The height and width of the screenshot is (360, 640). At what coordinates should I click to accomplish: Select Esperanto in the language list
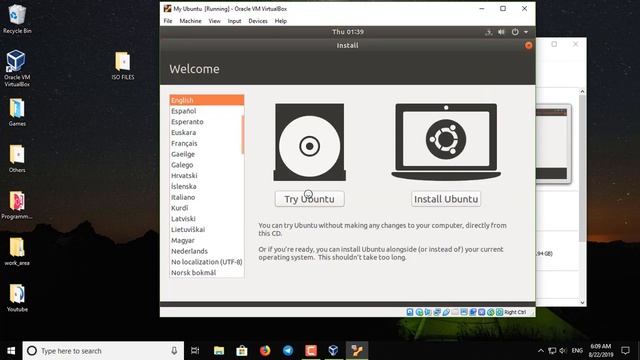tap(207, 122)
